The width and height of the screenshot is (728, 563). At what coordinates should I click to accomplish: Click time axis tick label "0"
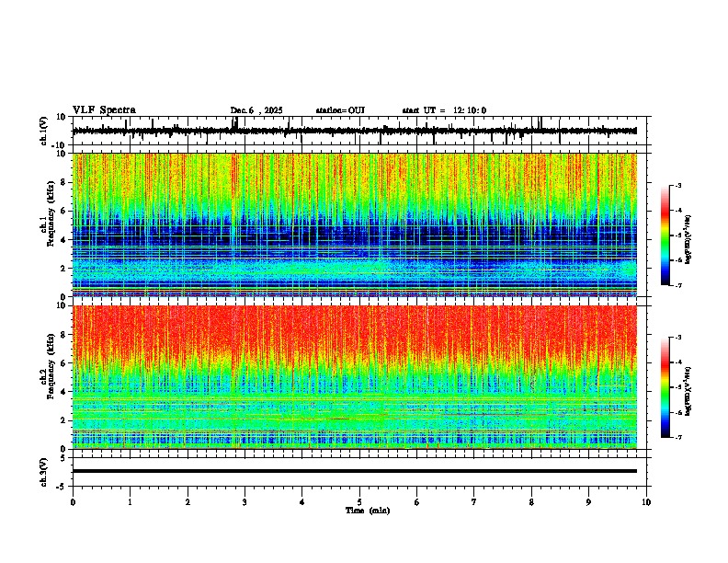point(73,502)
